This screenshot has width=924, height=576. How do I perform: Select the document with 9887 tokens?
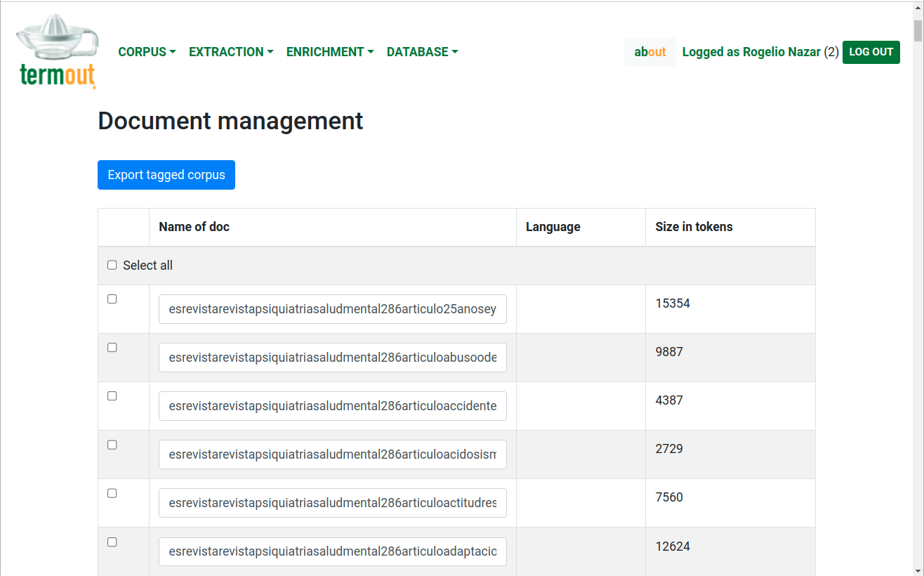click(112, 348)
